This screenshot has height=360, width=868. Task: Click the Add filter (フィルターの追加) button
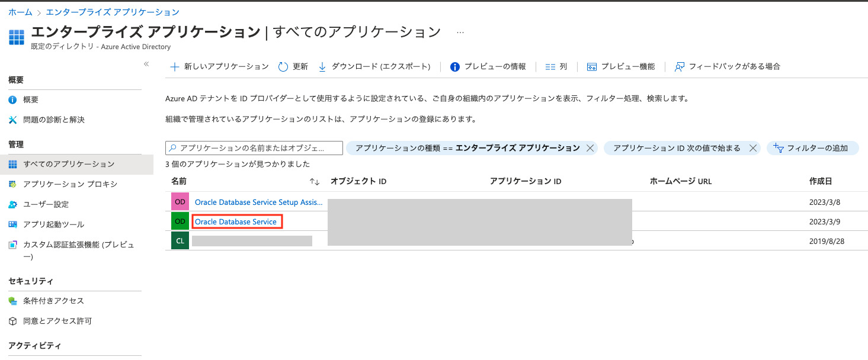pyautogui.click(x=812, y=148)
